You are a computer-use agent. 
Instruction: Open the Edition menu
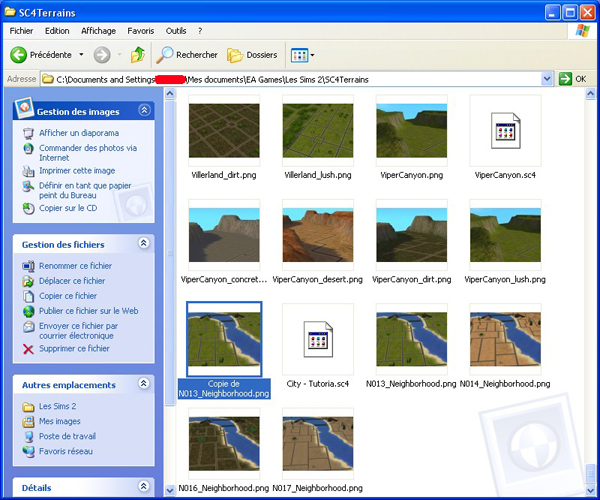click(x=57, y=31)
